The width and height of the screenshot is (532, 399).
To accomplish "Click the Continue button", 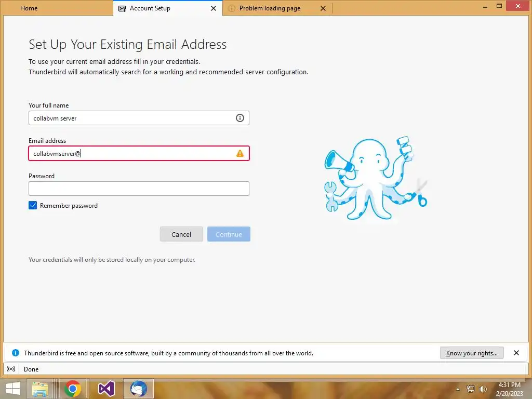I will pos(229,234).
